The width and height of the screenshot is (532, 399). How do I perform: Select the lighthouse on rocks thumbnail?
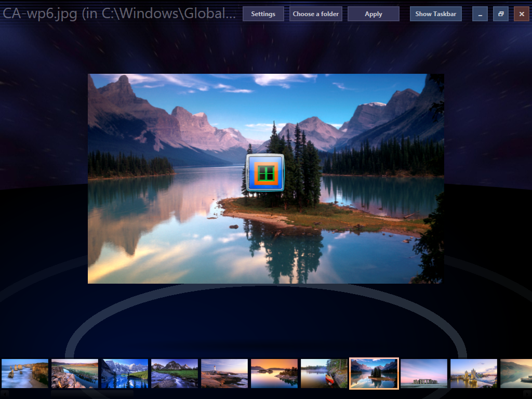coord(224,374)
